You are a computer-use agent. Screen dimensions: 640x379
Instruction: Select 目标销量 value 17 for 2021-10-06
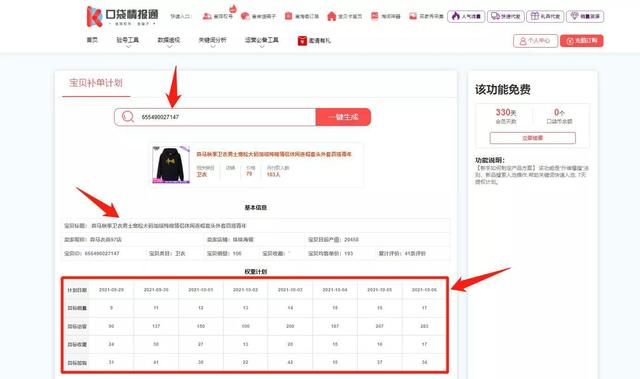click(x=424, y=308)
